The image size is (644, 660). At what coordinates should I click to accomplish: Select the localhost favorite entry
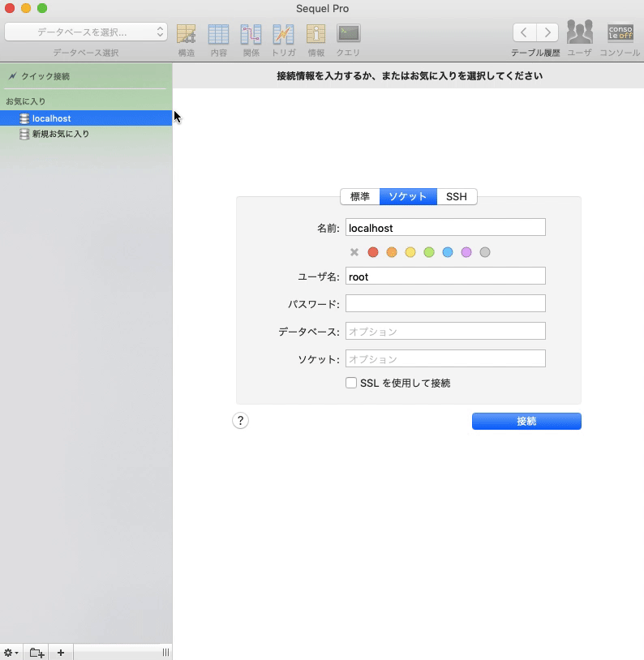[x=86, y=118]
